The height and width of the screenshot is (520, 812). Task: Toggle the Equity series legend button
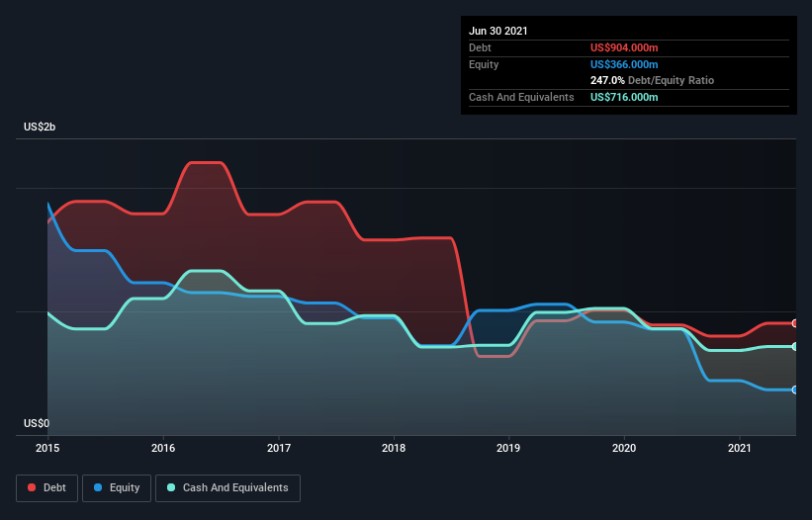pyautogui.click(x=117, y=488)
